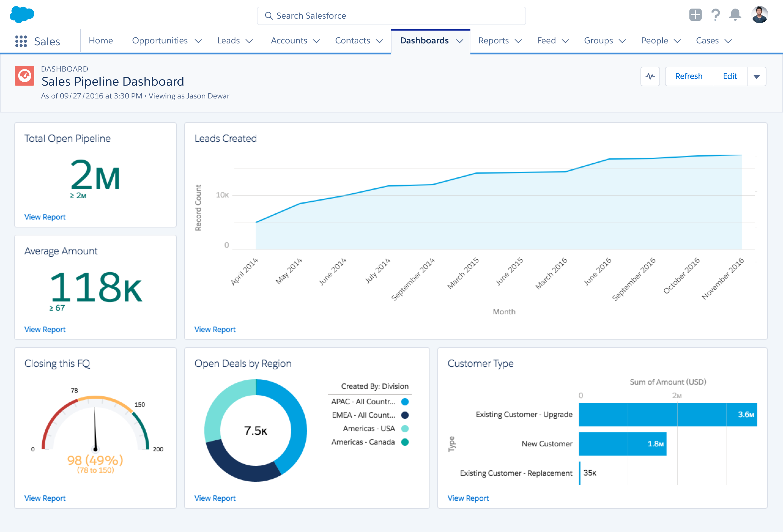Open dropdown arrow beside Edit button
This screenshot has height=532, width=783.
[756, 77]
